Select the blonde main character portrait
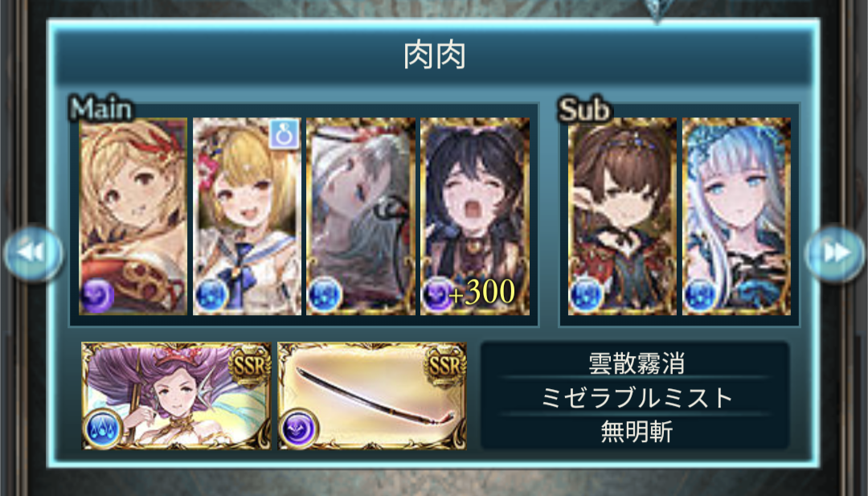Image resolution: width=868 pixels, height=496 pixels. pos(133,216)
